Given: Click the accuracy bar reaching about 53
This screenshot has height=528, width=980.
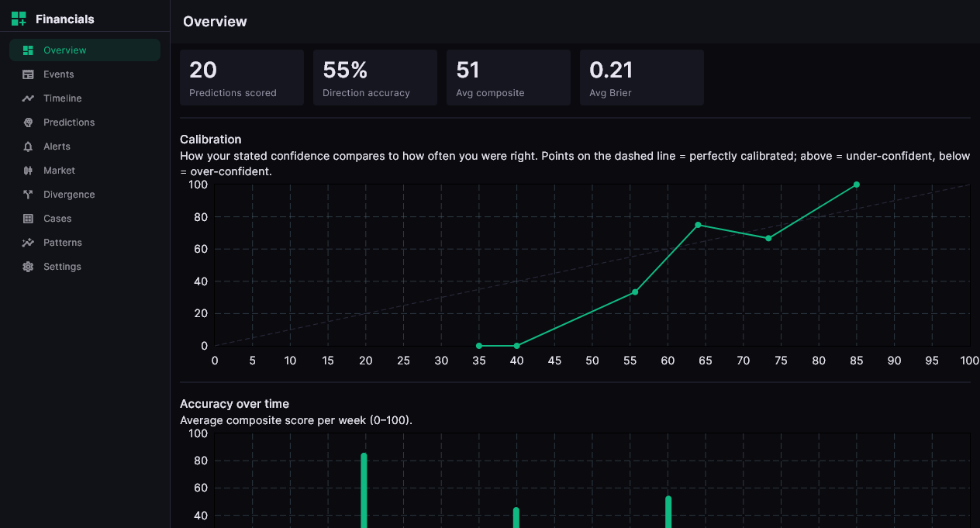Looking at the screenshot, I should coord(668,512).
